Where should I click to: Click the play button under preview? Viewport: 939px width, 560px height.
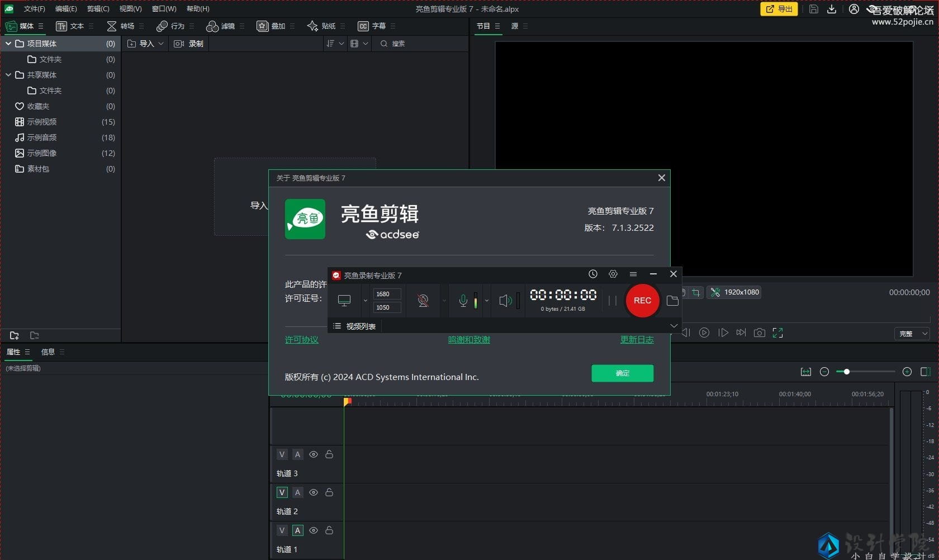click(704, 333)
